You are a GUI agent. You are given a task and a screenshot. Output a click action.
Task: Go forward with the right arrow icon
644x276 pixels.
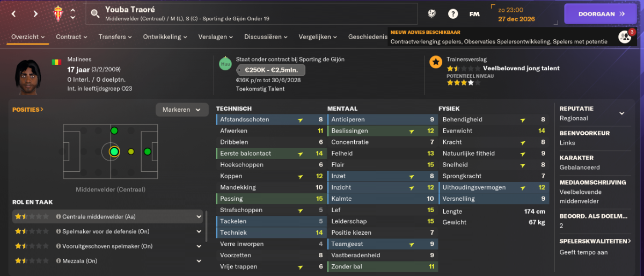35,14
